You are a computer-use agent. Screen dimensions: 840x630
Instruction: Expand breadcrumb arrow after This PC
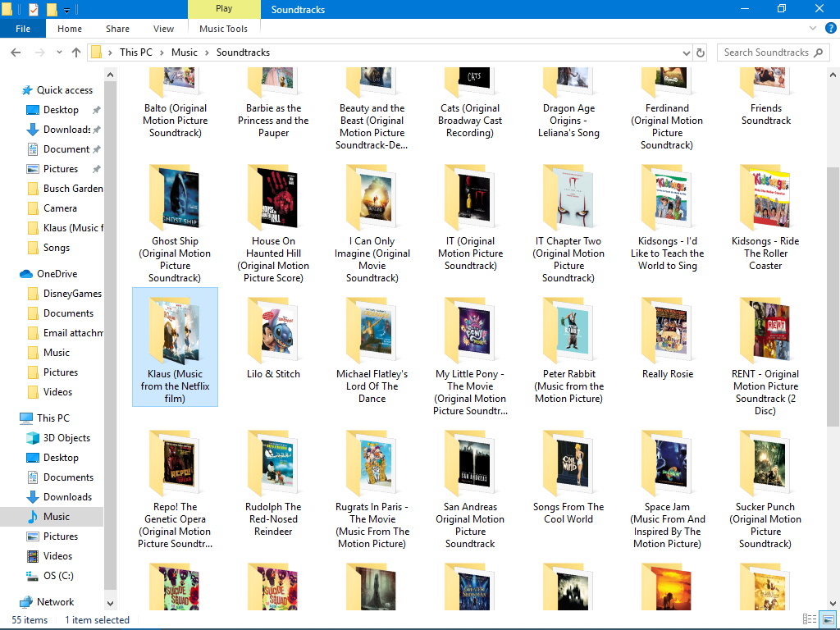click(162, 52)
